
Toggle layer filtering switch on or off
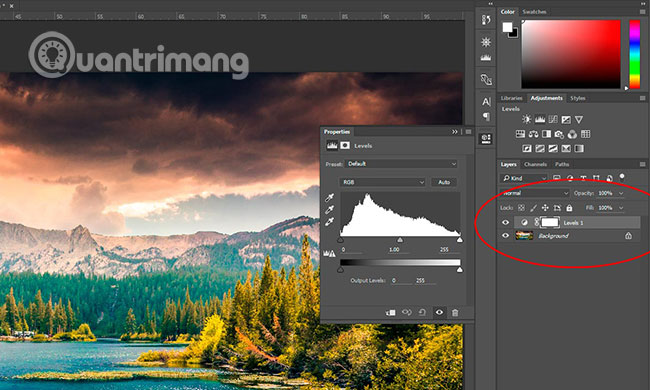pyautogui.click(x=622, y=177)
